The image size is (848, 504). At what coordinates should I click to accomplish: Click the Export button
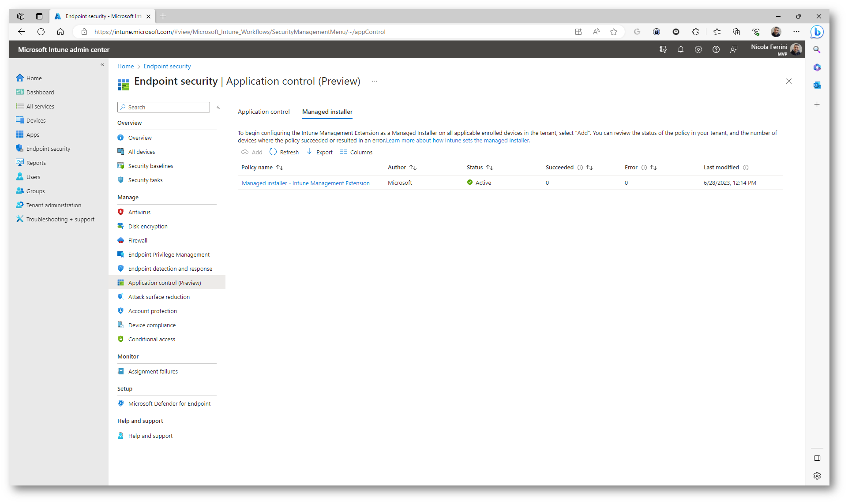click(319, 152)
